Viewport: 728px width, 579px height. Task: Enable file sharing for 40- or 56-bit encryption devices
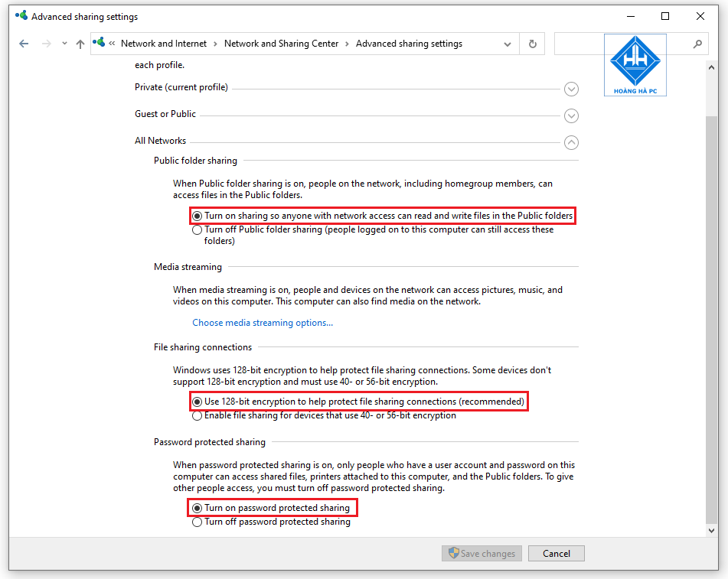tap(197, 415)
